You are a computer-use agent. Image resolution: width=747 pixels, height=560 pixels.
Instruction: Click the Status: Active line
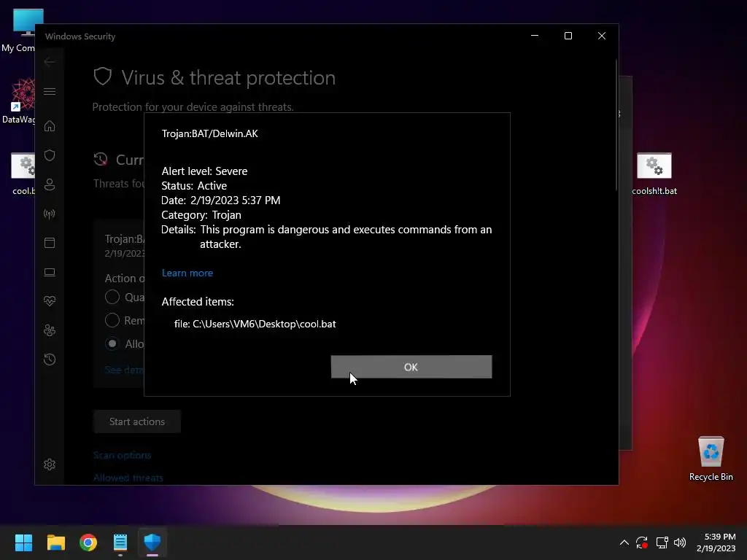(x=194, y=186)
